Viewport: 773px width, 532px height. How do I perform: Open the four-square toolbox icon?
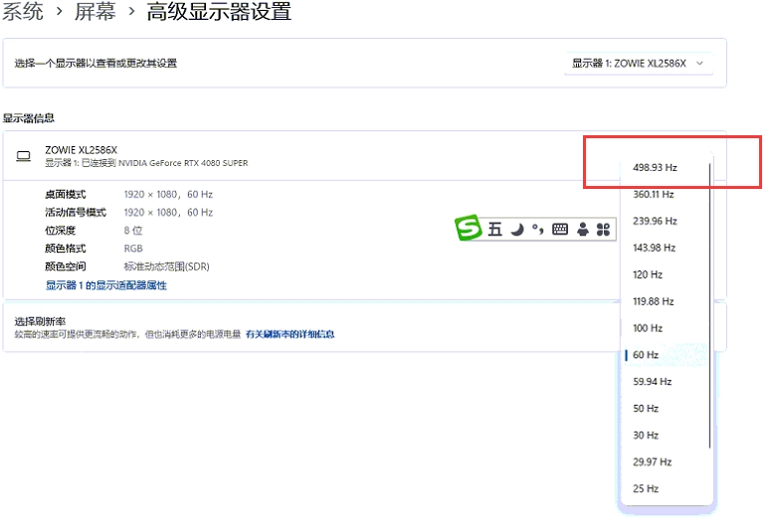604,229
